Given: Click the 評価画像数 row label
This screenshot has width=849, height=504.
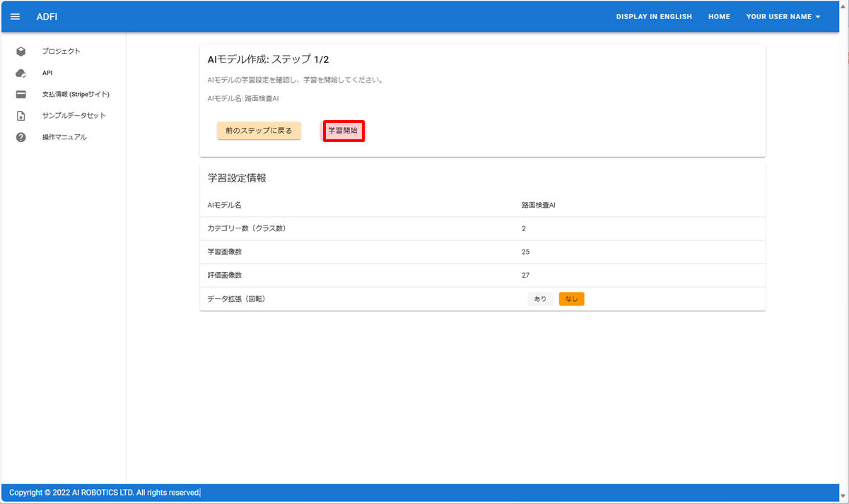Looking at the screenshot, I should 225,275.
